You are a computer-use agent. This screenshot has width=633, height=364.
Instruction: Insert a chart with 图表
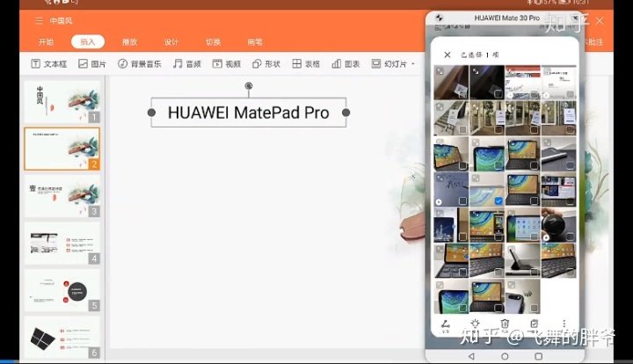346,64
